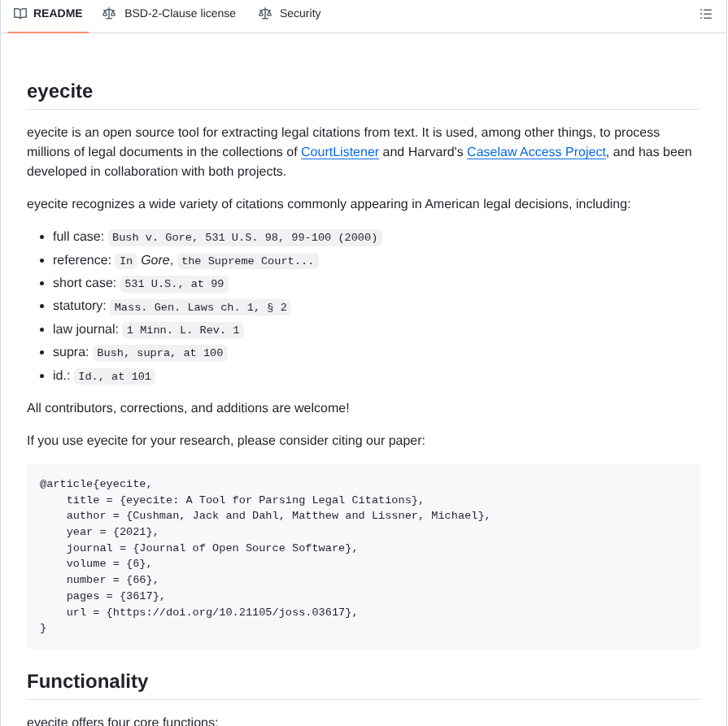This screenshot has width=728, height=726.
Task: Open the outline using the list icon
Action: coord(706,13)
